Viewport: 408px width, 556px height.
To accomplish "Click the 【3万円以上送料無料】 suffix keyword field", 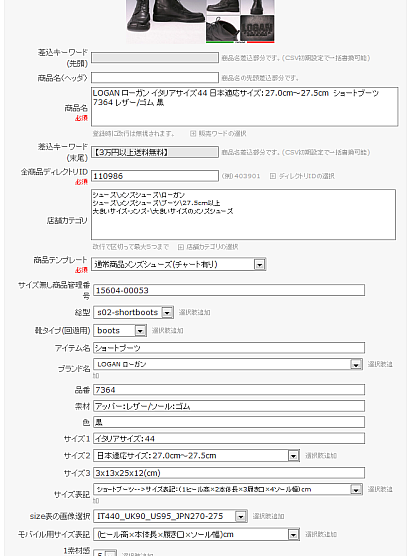I will [155, 152].
